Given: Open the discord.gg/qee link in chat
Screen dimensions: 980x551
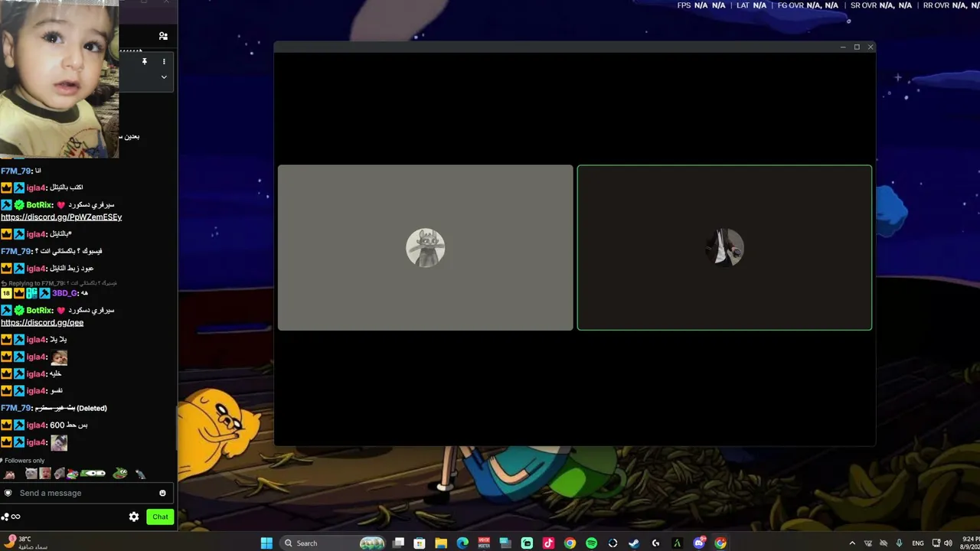Looking at the screenshot, I should point(42,323).
